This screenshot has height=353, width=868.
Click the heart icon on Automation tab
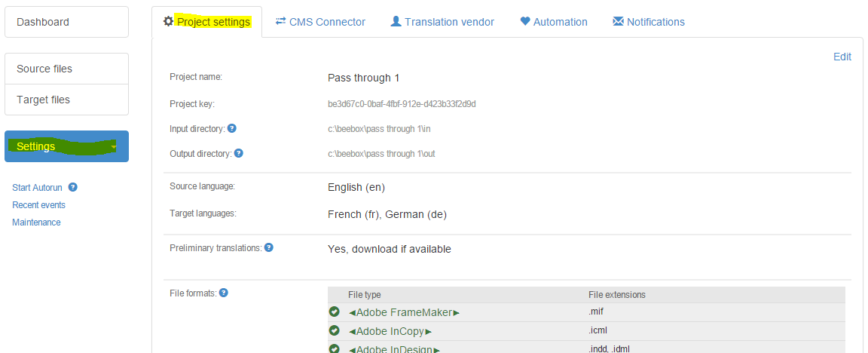point(525,22)
